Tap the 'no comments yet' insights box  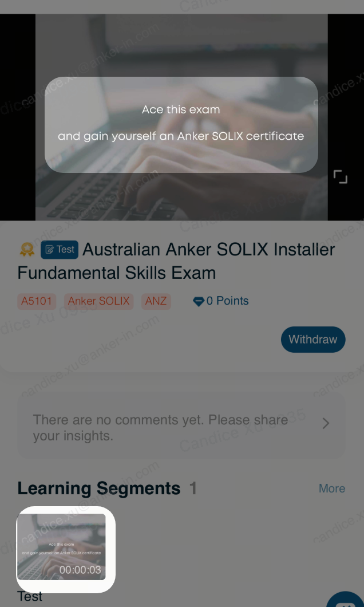(x=181, y=426)
